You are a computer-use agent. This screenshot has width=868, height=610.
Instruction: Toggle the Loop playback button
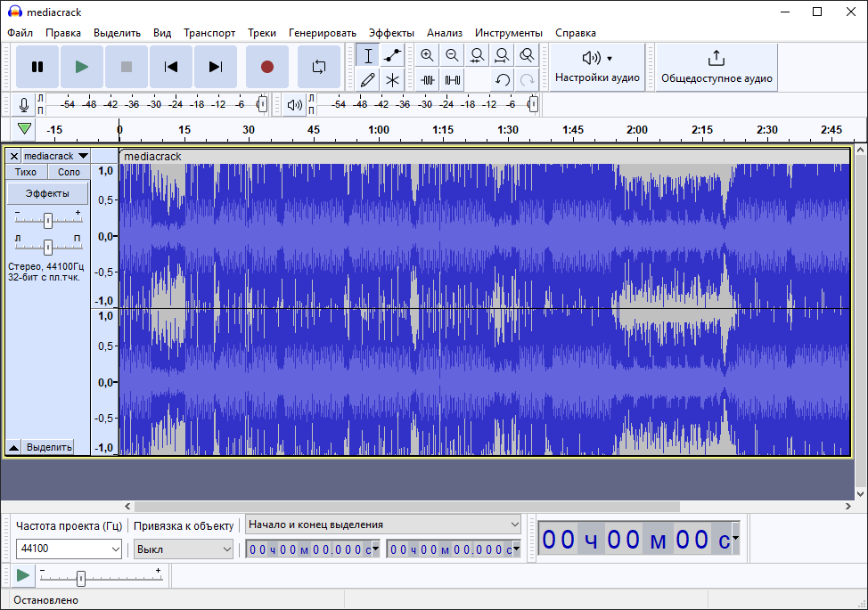coord(318,67)
